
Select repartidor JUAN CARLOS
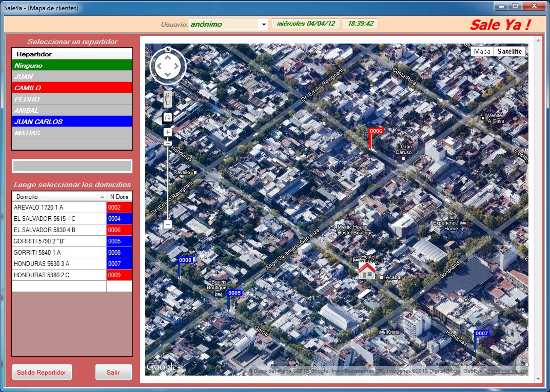click(x=72, y=121)
